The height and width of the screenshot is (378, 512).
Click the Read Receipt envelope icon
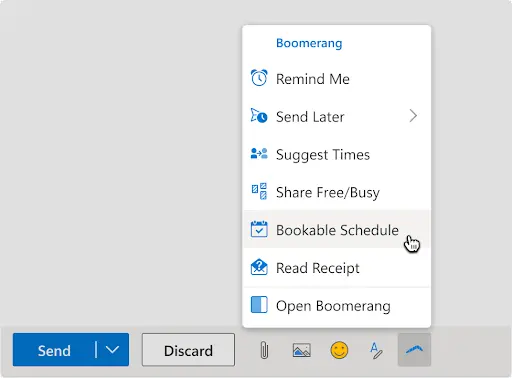[x=259, y=267]
